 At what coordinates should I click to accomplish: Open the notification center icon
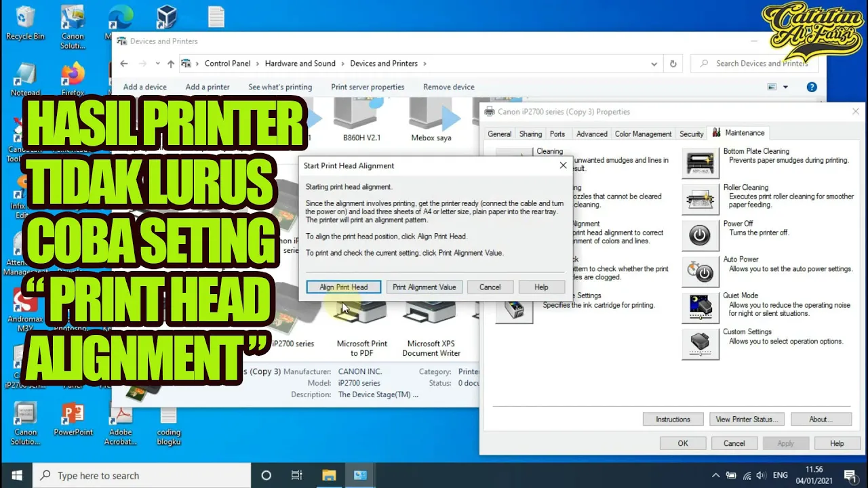[x=850, y=475]
